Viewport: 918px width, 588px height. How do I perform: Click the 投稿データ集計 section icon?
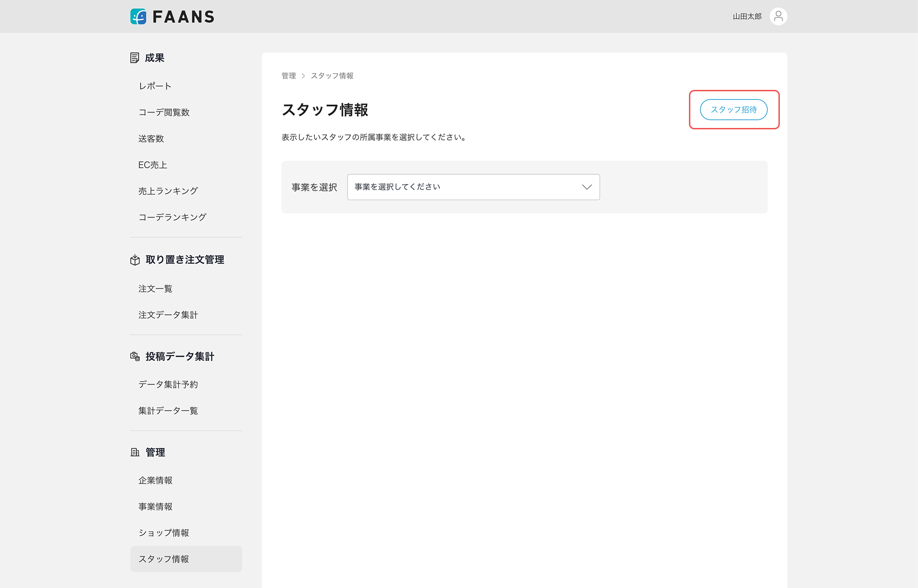pyautogui.click(x=135, y=356)
